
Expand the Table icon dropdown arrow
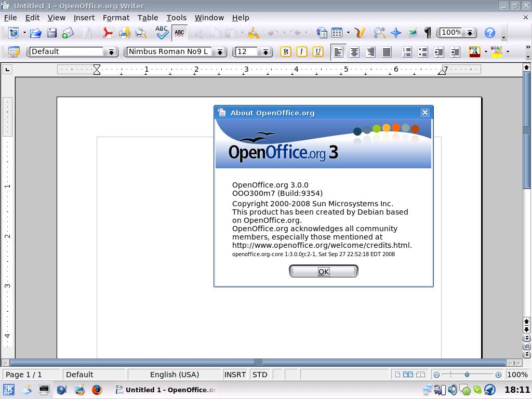(348, 33)
